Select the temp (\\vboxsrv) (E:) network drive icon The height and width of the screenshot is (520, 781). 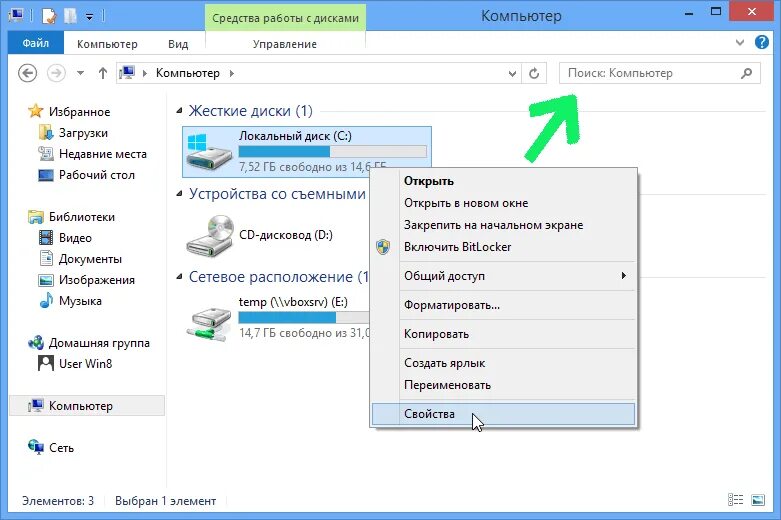point(209,322)
